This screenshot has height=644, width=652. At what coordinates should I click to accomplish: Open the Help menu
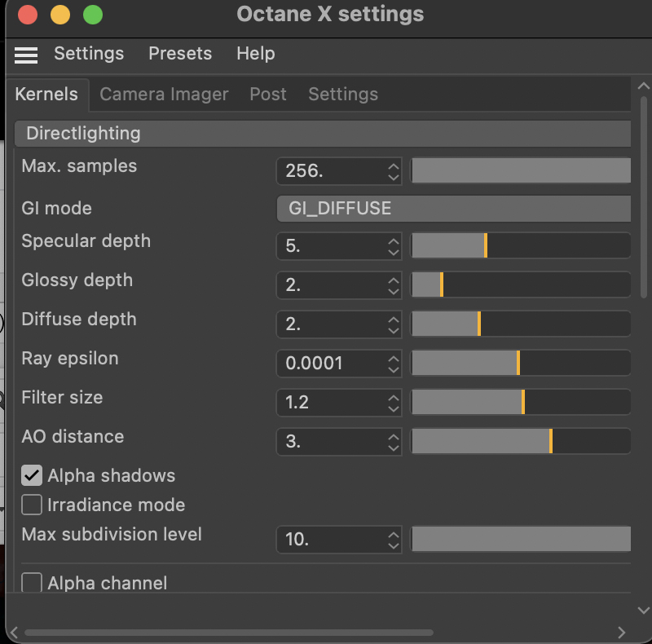pos(256,54)
